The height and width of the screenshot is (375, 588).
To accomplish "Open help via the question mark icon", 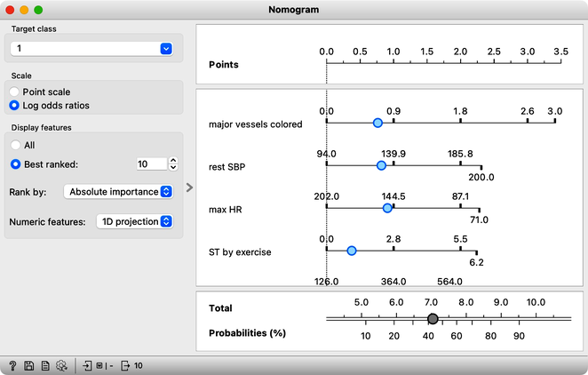I will coord(12,365).
